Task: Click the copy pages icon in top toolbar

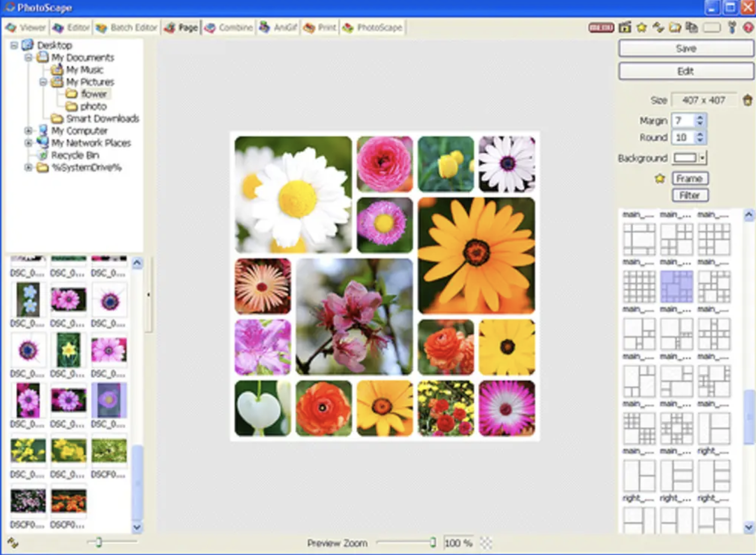Action: [x=692, y=28]
